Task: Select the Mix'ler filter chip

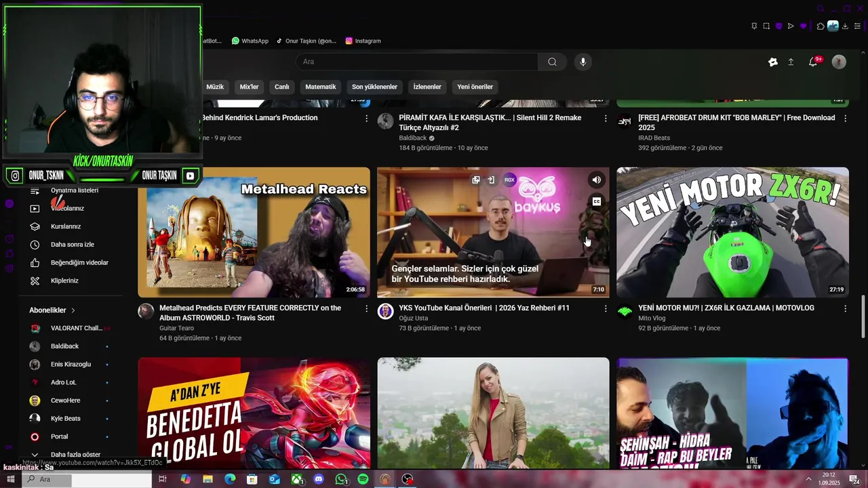Action: click(249, 87)
